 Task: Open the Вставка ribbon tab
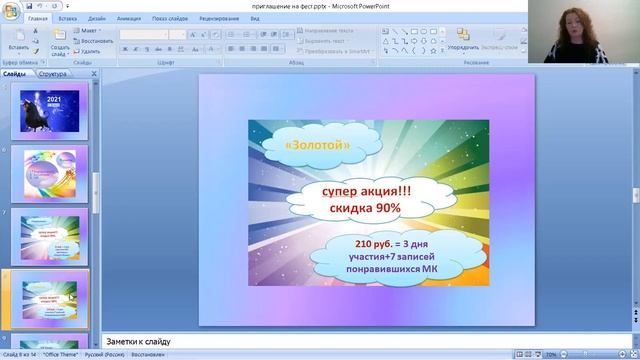tap(68, 19)
